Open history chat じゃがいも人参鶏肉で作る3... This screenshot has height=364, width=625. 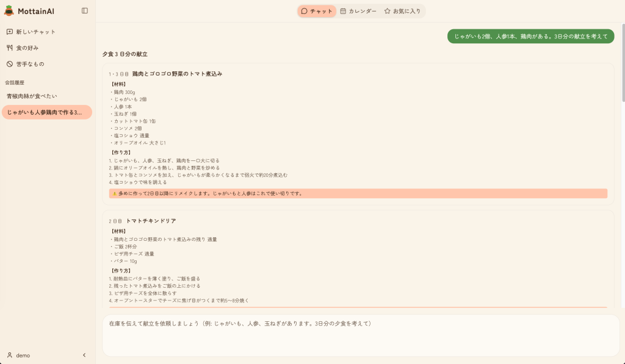click(x=47, y=112)
